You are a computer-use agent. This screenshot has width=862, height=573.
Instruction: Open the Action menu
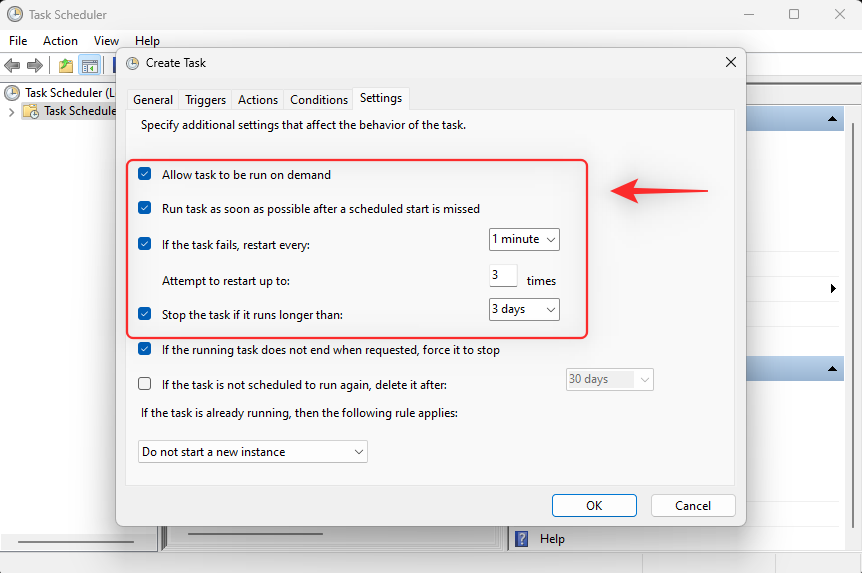tap(60, 41)
